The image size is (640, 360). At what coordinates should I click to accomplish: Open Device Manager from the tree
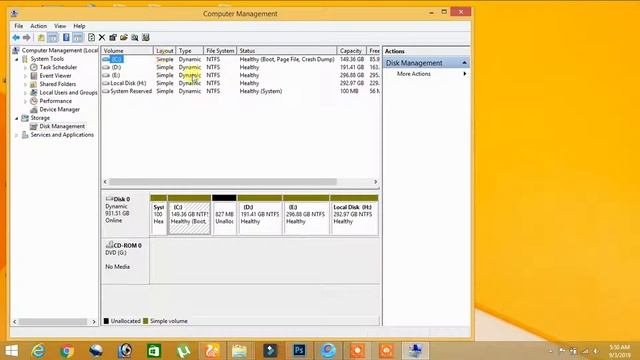pyautogui.click(x=60, y=109)
